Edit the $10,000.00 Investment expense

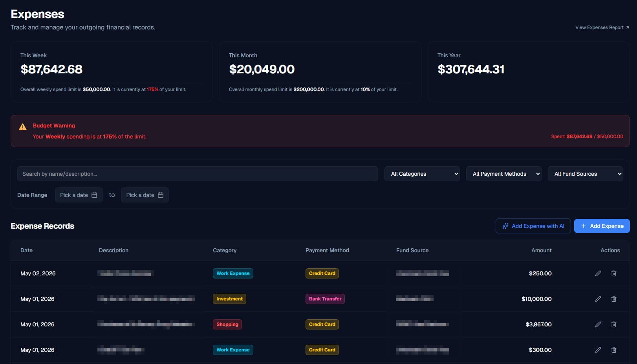(598, 299)
